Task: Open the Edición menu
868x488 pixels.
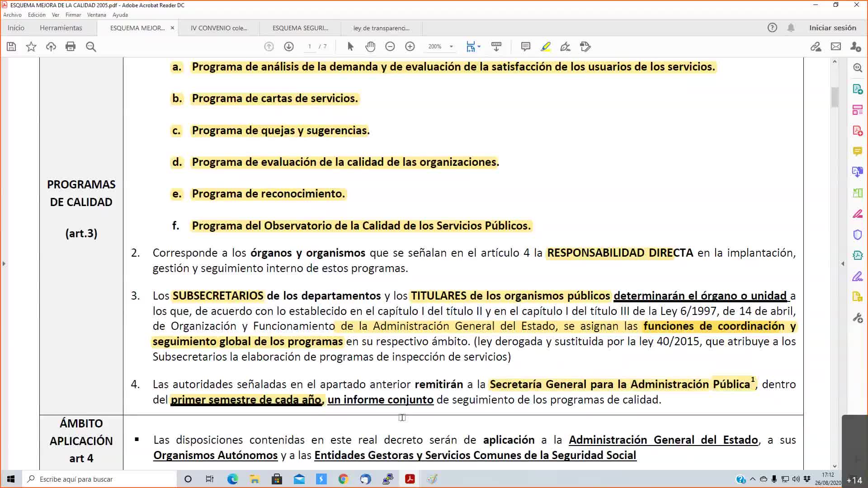Action: [37, 15]
